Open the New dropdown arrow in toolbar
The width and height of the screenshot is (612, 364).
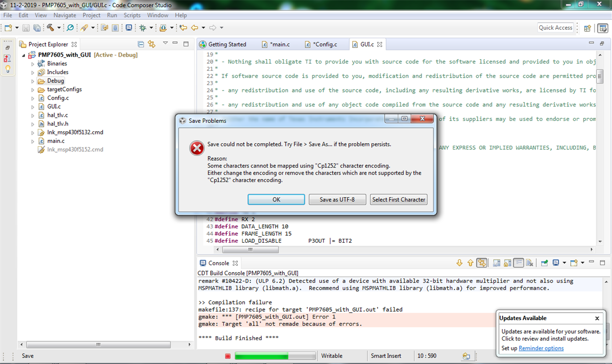click(x=16, y=28)
